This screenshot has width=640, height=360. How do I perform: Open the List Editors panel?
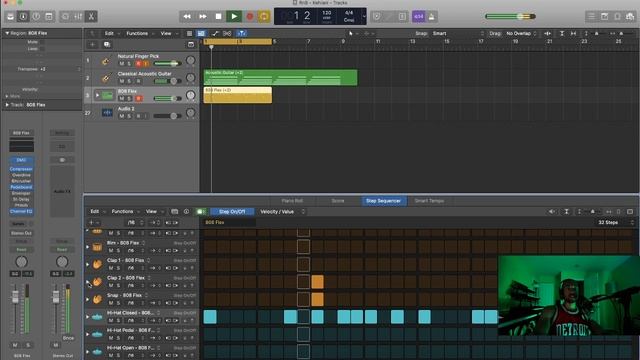591,16
